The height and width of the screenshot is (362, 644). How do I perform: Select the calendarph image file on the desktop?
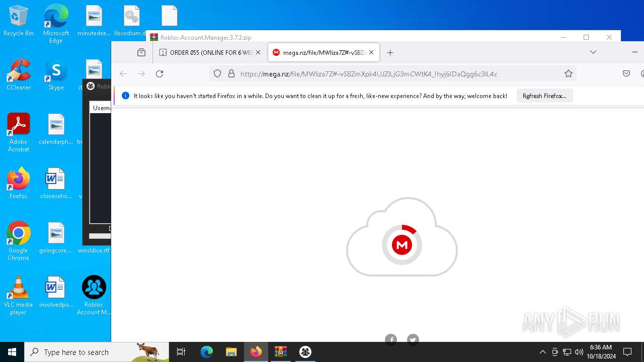pyautogui.click(x=56, y=130)
